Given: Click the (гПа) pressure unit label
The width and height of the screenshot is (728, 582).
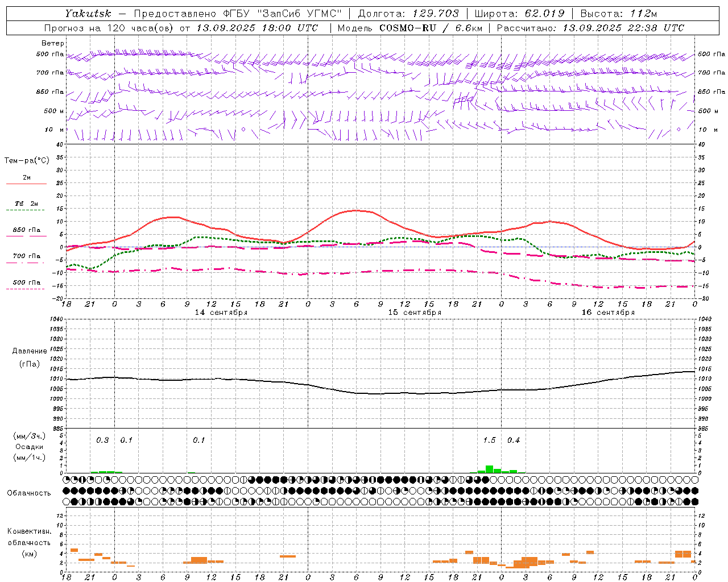Looking at the screenshot, I should [30, 364].
